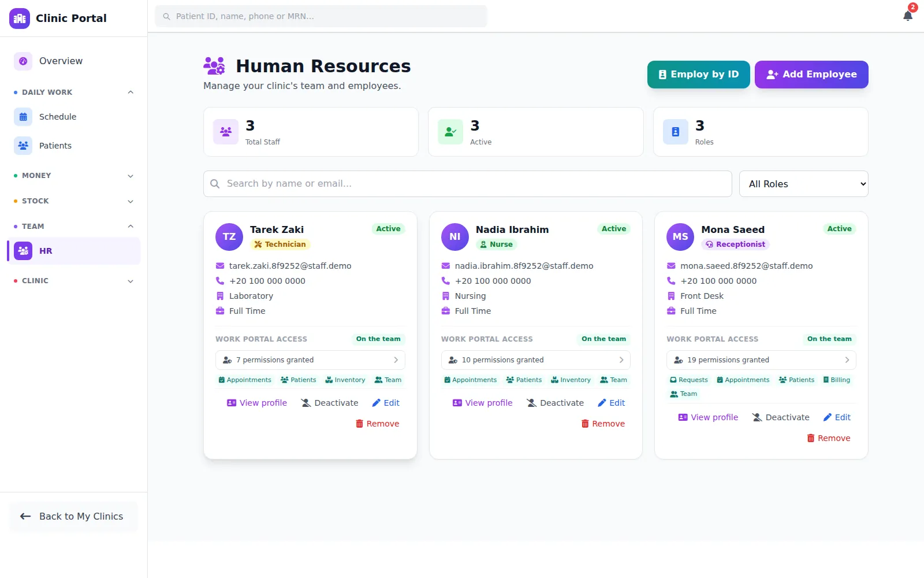Expand Nadia Ibrahim's 10 permissions granted
The image size is (924, 578).
pos(536,360)
